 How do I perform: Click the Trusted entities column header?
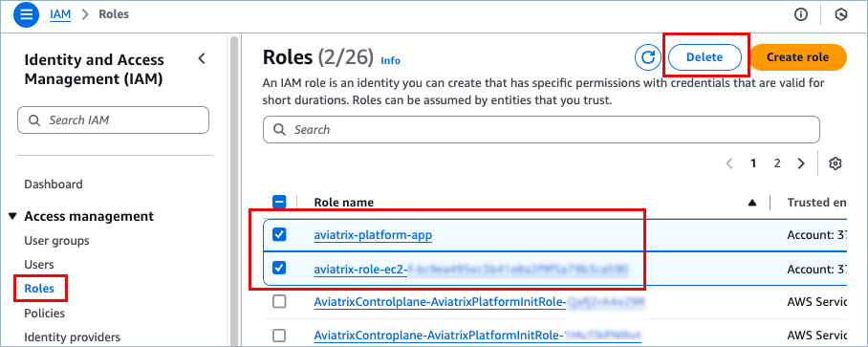pyautogui.click(x=816, y=203)
